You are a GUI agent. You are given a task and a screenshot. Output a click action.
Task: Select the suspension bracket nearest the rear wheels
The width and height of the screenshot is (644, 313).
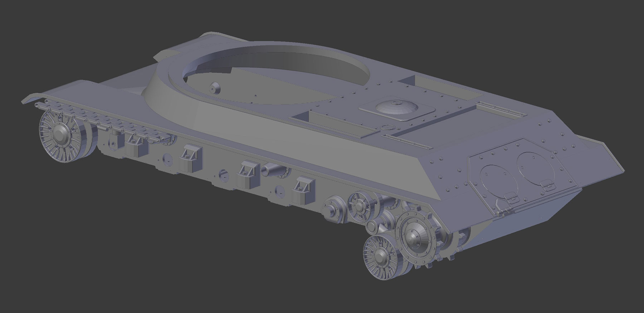[303, 189]
